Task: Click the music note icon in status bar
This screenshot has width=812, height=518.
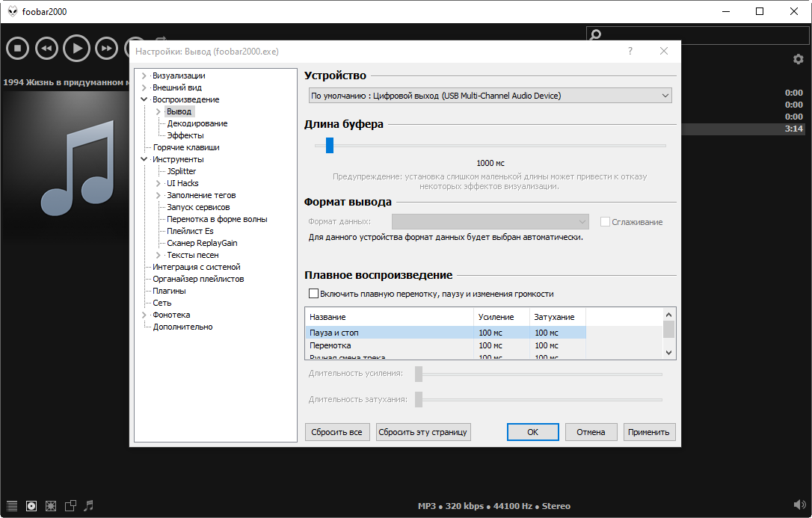Action: pyautogui.click(x=88, y=506)
